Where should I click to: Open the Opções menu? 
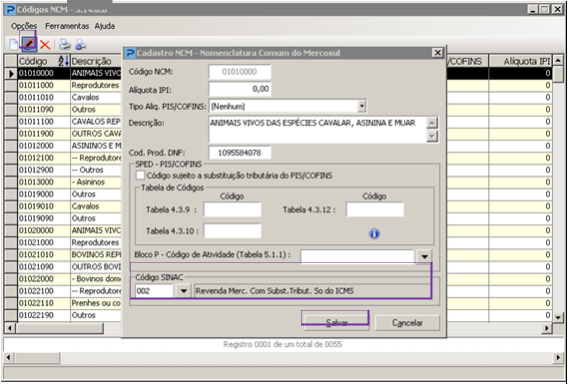click(x=24, y=26)
